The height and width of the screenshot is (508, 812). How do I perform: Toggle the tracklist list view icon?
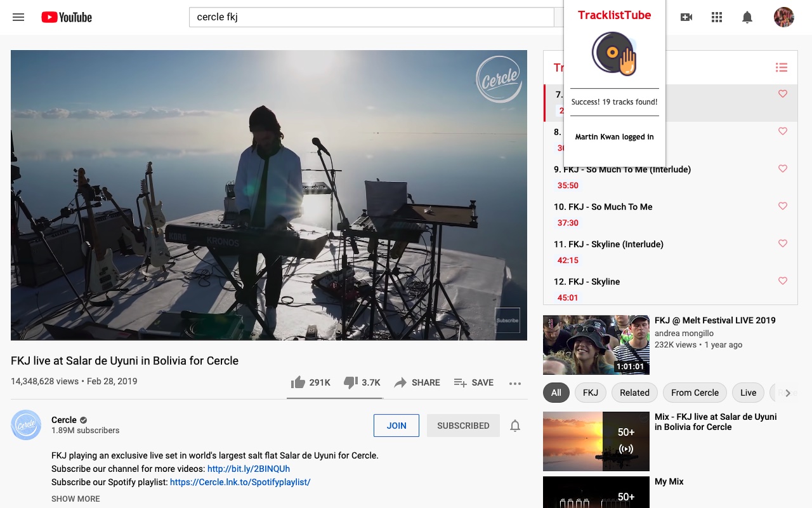[x=782, y=67]
